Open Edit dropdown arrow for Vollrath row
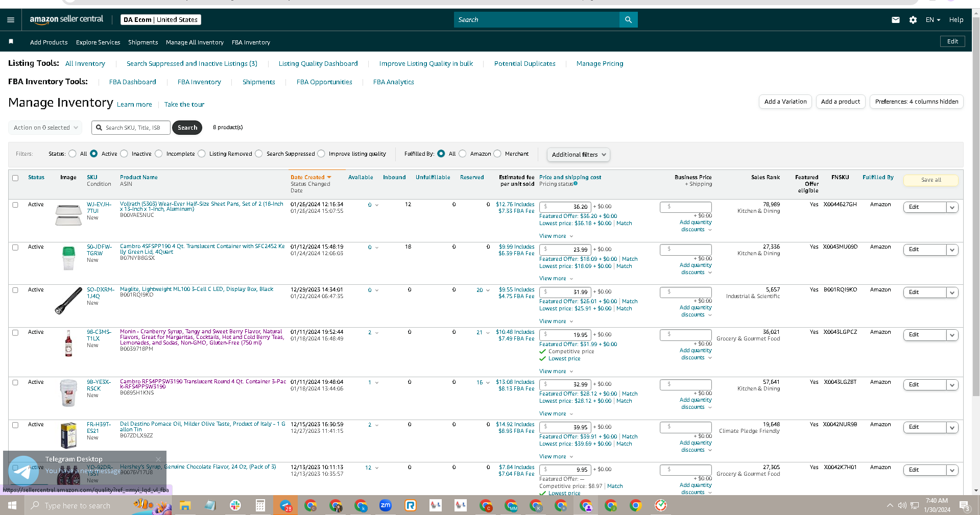The image size is (980, 515). click(952, 207)
